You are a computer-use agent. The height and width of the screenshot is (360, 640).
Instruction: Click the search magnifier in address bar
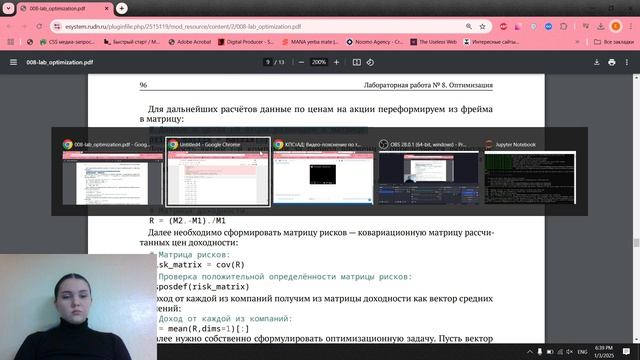(x=469, y=26)
